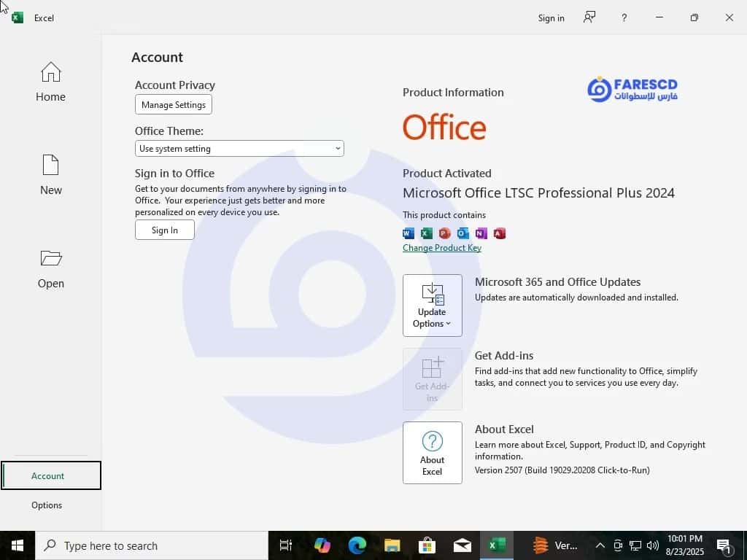Show hidden system tray icons
Screen dimensions: 747x560
(x=600, y=545)
